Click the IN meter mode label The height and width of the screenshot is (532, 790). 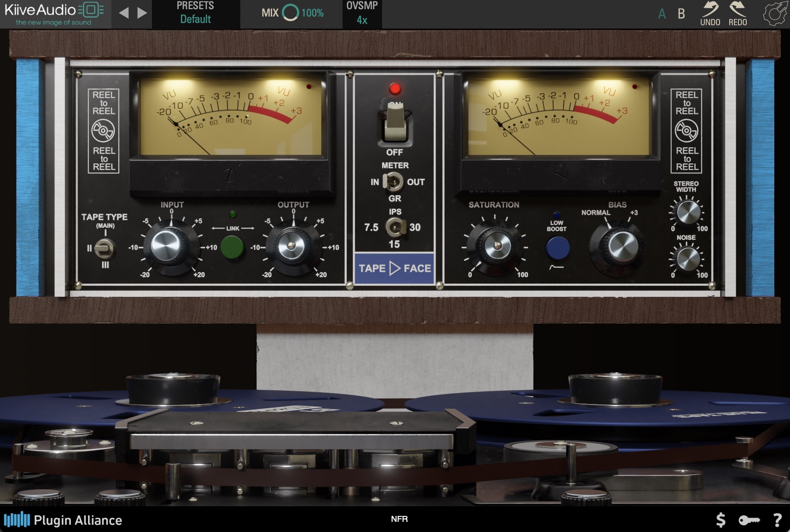tap(375, 182)
